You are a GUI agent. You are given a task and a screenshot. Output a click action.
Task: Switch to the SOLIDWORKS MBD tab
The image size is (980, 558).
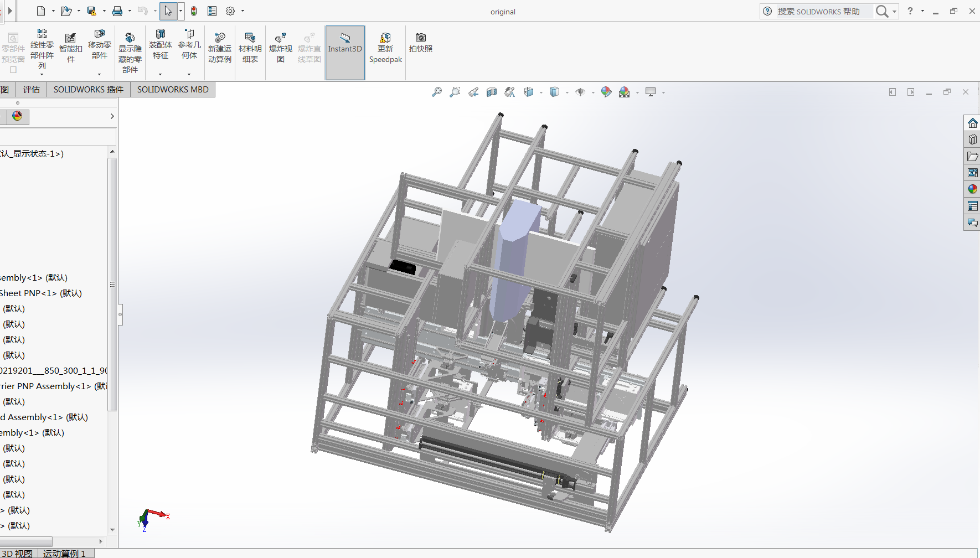(x=173, y=89)
